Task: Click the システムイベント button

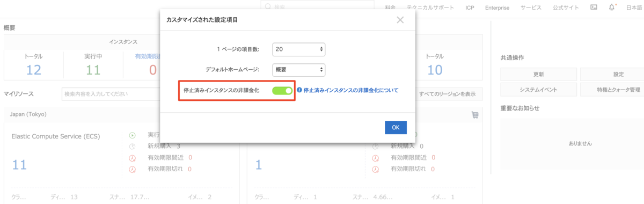Action: (538, 89)
